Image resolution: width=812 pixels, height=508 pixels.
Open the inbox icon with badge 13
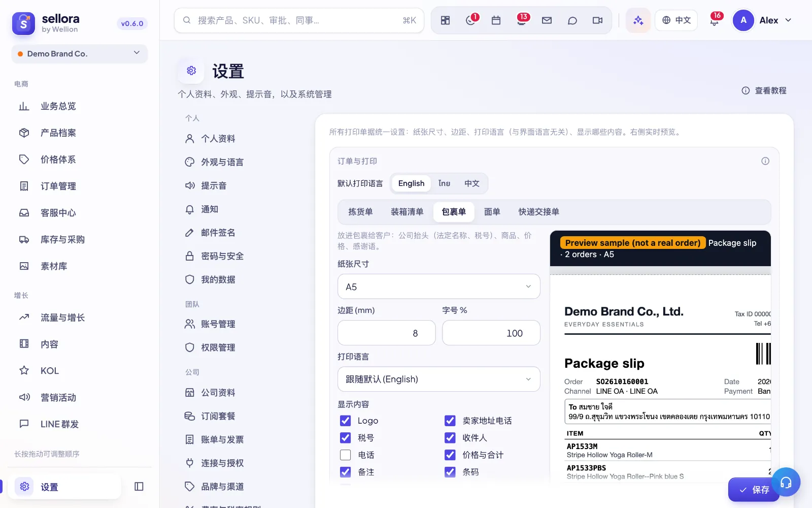[x=522, y=20]
